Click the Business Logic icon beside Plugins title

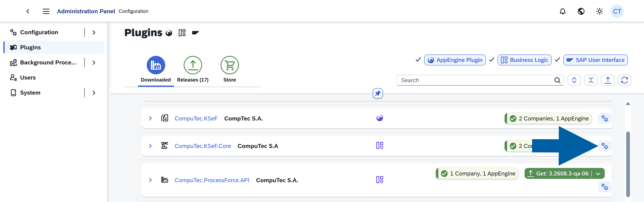click(x=182, y=33)
